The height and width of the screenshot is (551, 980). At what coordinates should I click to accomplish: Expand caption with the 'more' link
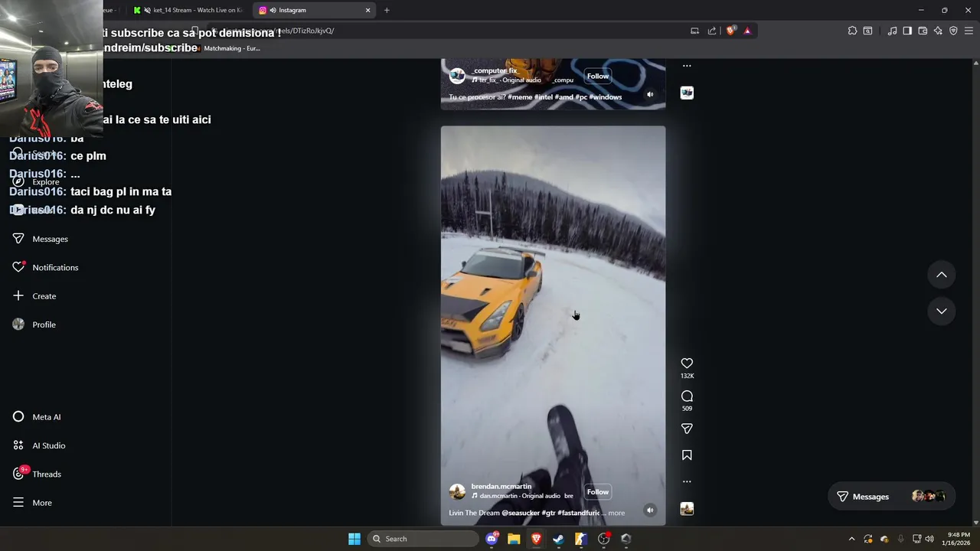616,513
